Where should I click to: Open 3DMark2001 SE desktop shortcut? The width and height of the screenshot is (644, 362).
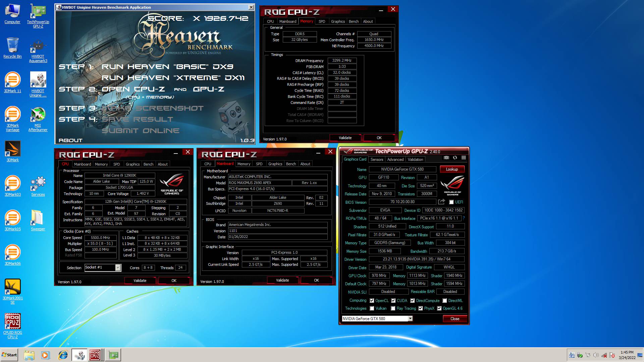(12, 292)
